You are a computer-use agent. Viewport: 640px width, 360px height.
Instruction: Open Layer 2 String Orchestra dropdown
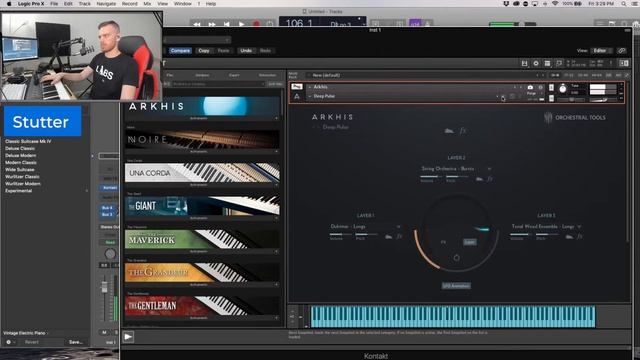point(456,169)
